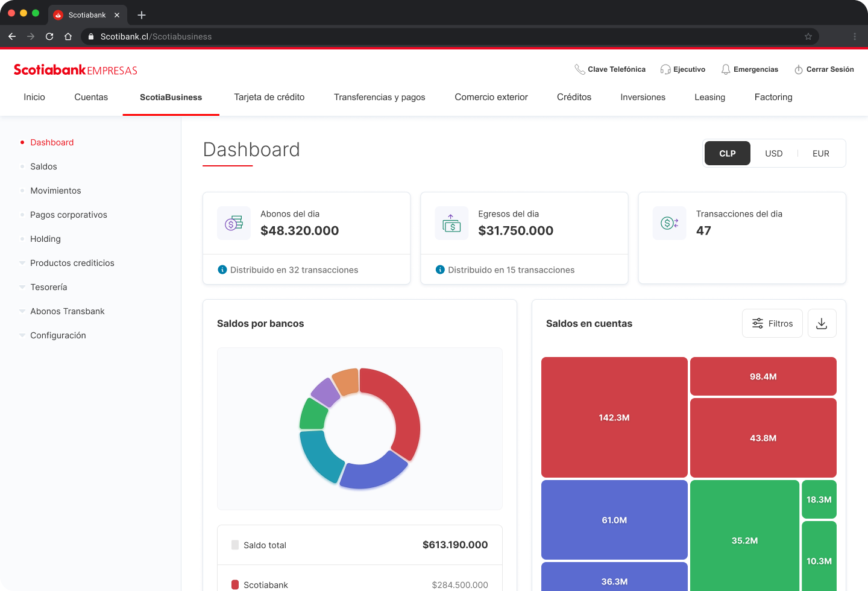The image size is (868, 591).
Task: Open the browser three-dot menu
Action: [855, 36]
